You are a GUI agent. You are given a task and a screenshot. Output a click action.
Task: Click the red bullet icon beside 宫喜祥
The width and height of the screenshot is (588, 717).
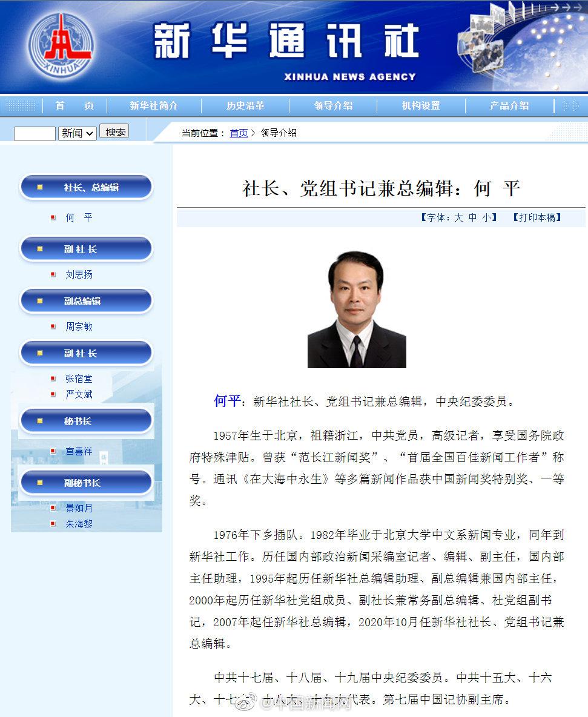point(53,452)
